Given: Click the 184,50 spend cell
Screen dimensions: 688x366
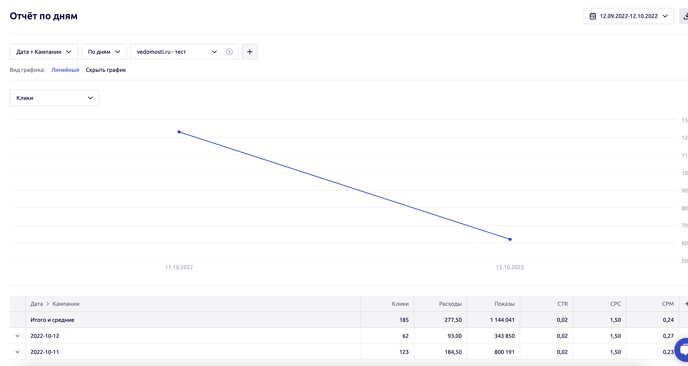Looking at the screenshot, I should click(x=453, y=352).
